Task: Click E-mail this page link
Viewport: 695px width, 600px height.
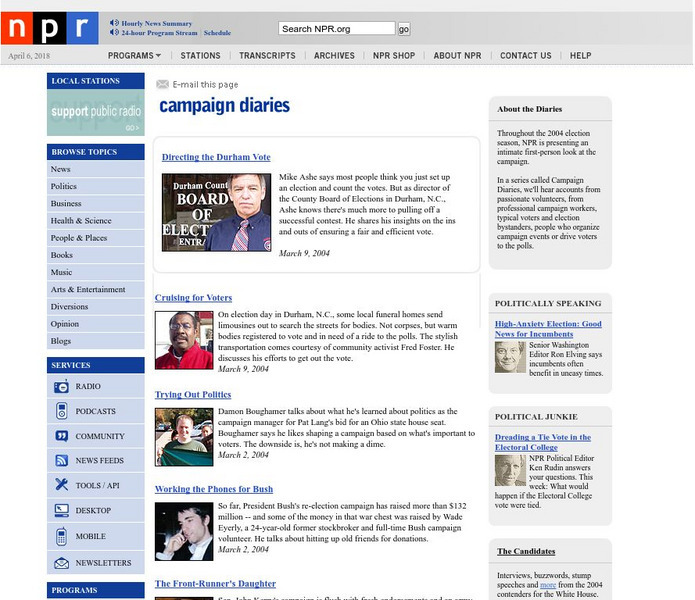Action: click(205, 84)
